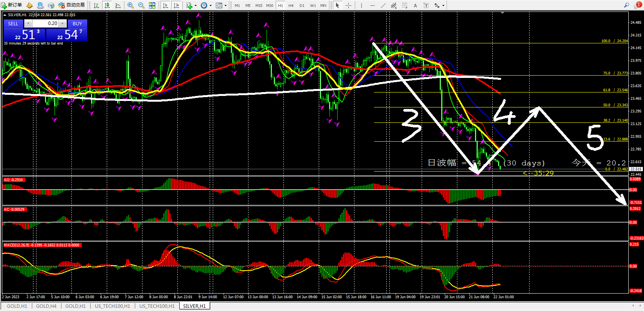The height and width of the screenshot is (312, 644).
Task: Click the zoom in magnifier icon
Action: (131, 5)
